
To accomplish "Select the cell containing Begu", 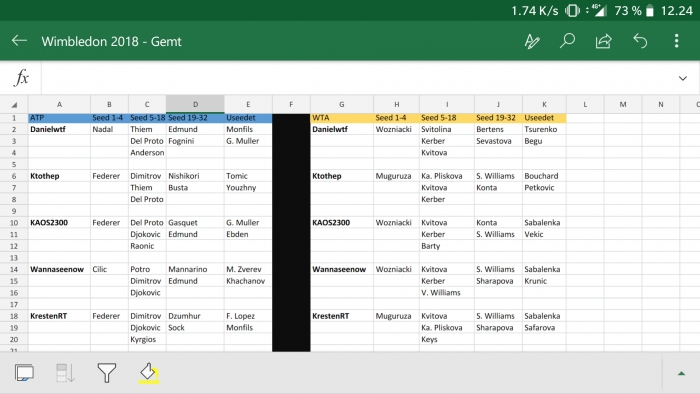I will click(x=544, y=141).
